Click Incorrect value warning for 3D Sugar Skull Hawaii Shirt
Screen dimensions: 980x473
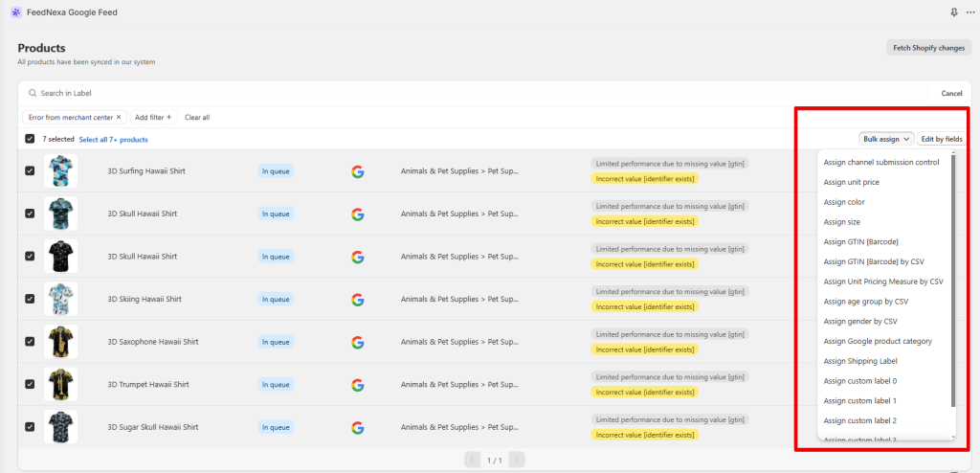tap(645, 434)
